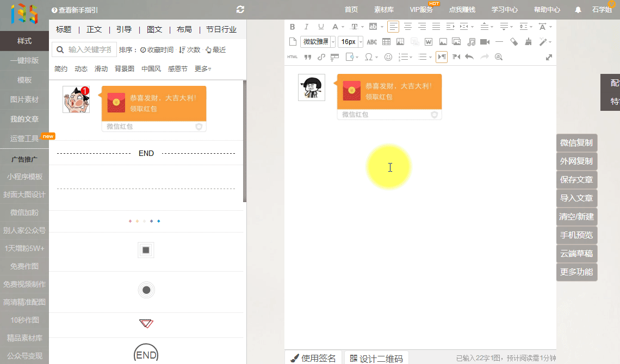Image resolution: width=620 pixels, height=364 pixels.
Task: Click the insert link chain icon
Action: tap(321, 57)
